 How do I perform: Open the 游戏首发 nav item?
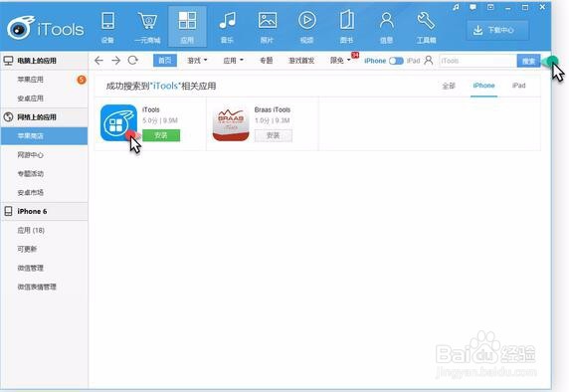click(x=301, y=61)
